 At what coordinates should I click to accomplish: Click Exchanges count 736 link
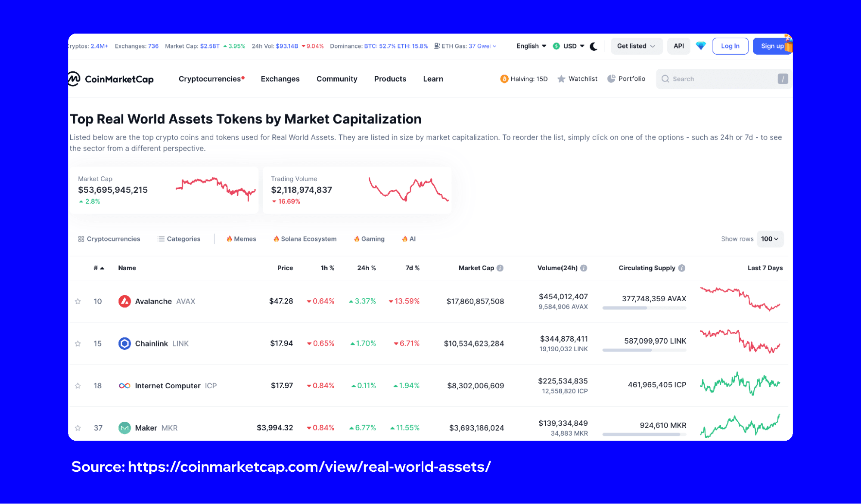(x=153, y=46)
